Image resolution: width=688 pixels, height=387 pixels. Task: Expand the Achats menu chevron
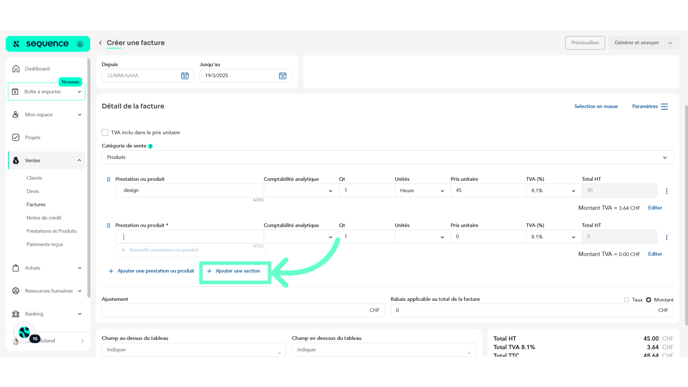click(x=79, y=268)
